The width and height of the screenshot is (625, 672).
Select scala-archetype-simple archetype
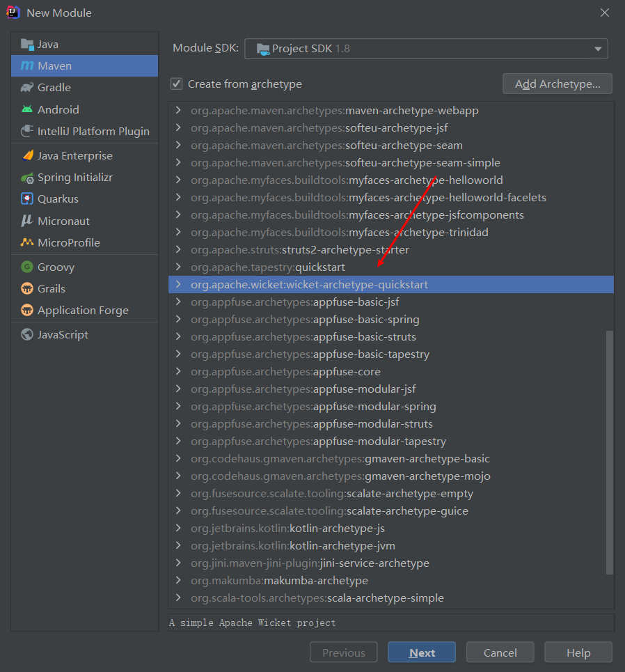coord(391,598)
